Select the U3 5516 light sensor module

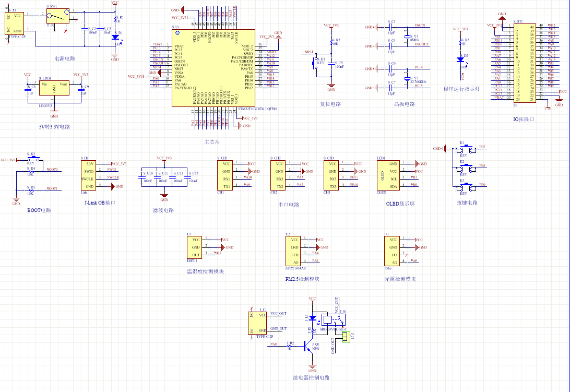click(392, 251)
